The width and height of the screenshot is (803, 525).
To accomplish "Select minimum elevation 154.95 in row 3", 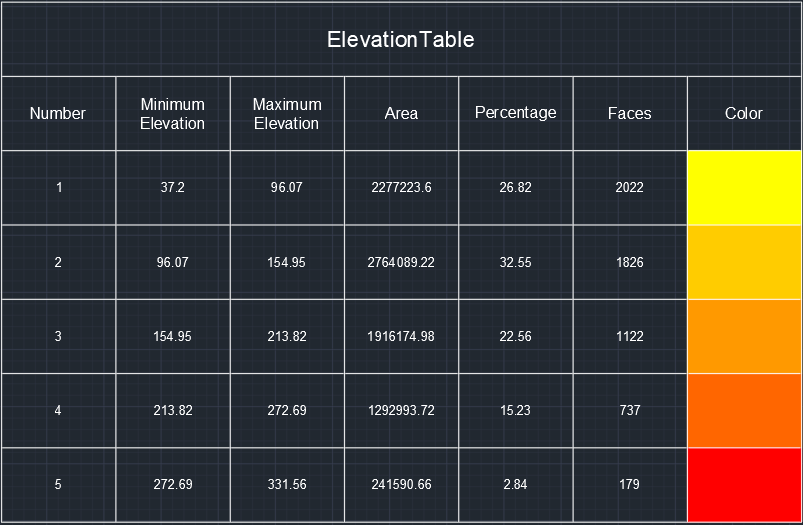I will [173, 337].
